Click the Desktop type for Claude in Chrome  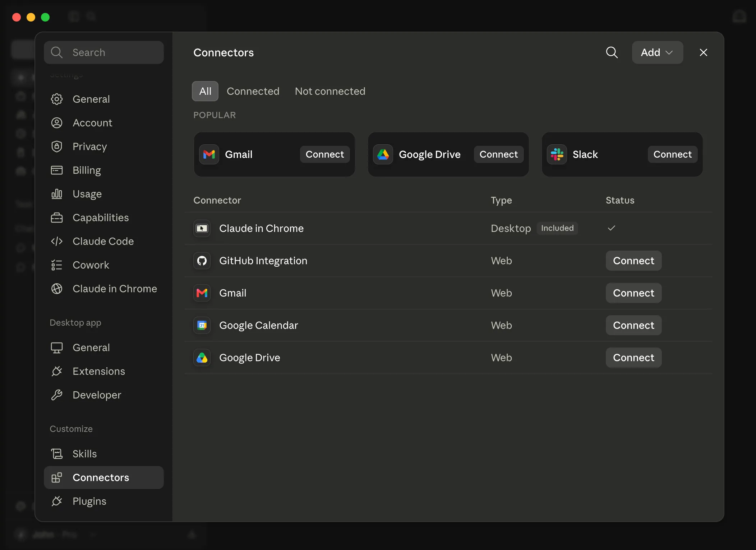[511, 228]
